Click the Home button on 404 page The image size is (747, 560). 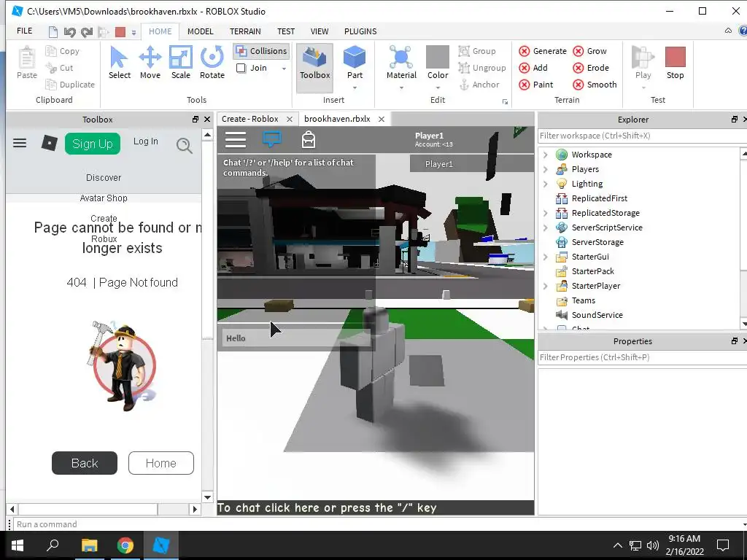[x=161, y=463]
